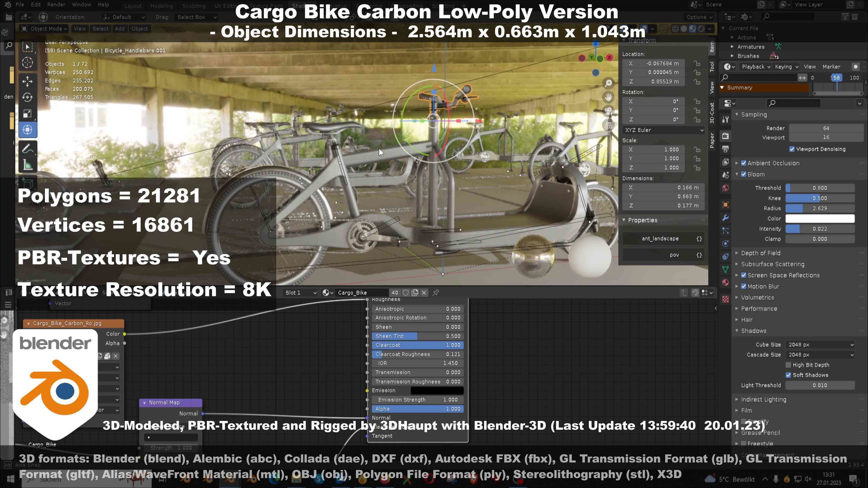
Task: Open the Playback popover in timeline
Action: pos(756,67)
